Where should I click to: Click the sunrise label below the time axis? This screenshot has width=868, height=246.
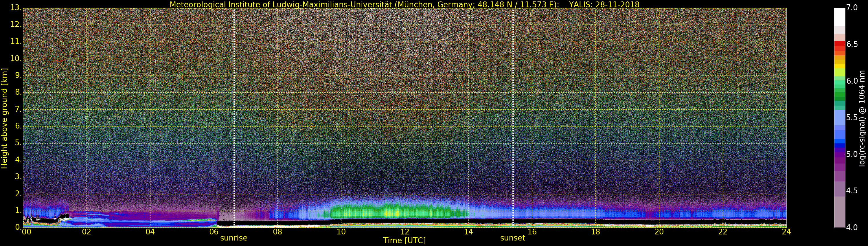(x=233, y=238)
